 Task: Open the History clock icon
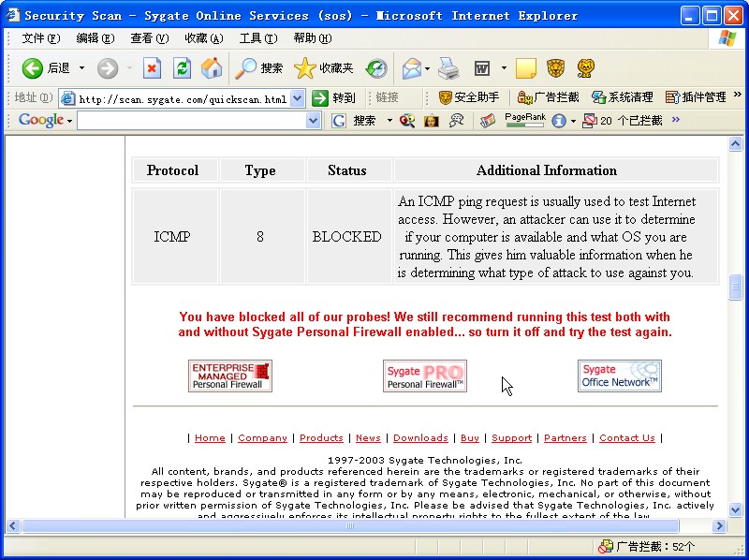tap(376, 68)
